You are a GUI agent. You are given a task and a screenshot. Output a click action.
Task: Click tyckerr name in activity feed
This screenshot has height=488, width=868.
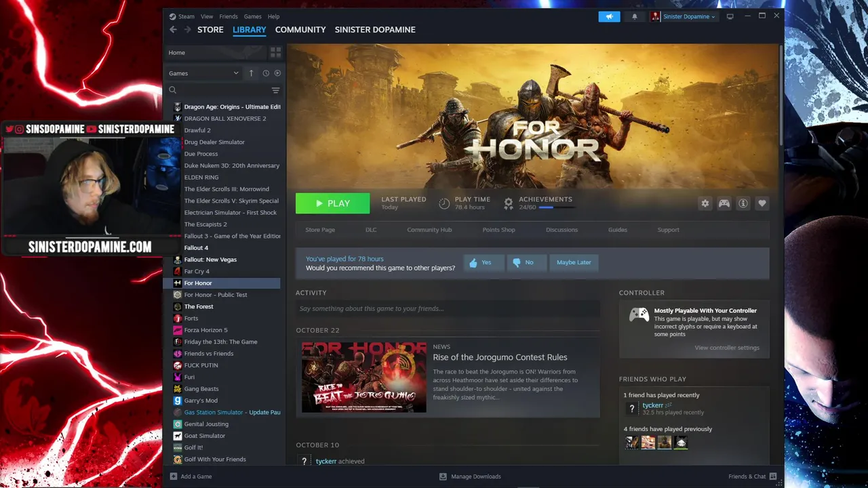click(326, 461)
